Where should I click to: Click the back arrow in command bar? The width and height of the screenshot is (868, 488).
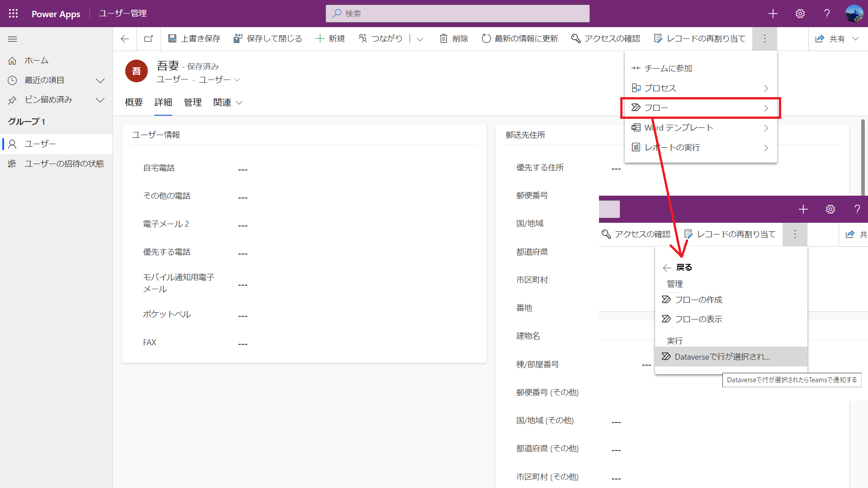tap(125, 39)
